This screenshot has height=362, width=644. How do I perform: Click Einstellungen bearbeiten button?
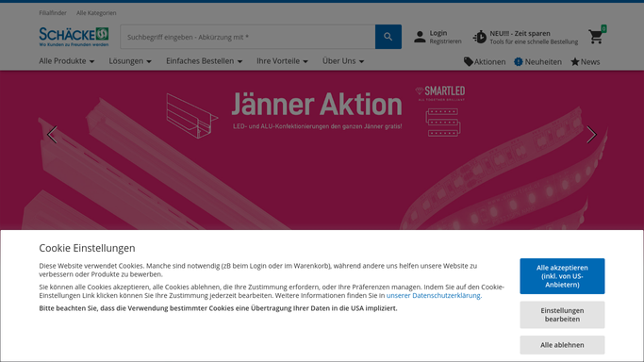pyautogui.click(x=562, y=315)
